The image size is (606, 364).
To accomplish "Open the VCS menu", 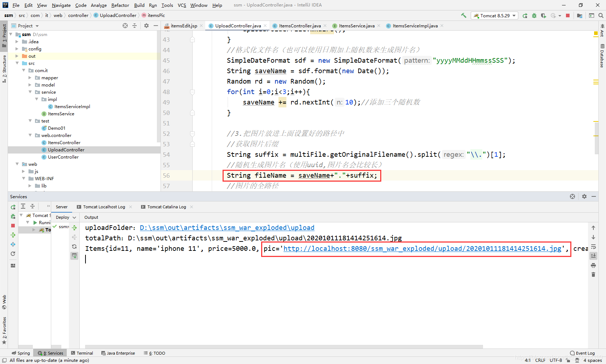I will 182,5.
